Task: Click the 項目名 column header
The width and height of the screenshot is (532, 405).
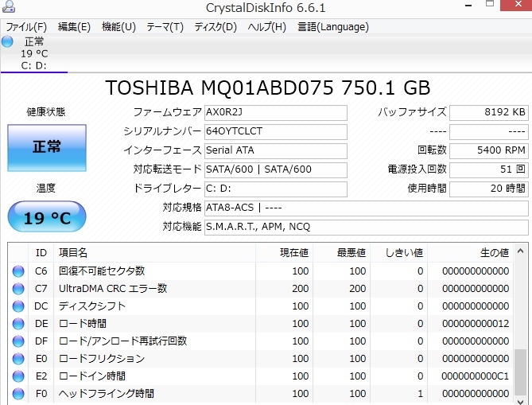Action: click(x=73, y=253)
